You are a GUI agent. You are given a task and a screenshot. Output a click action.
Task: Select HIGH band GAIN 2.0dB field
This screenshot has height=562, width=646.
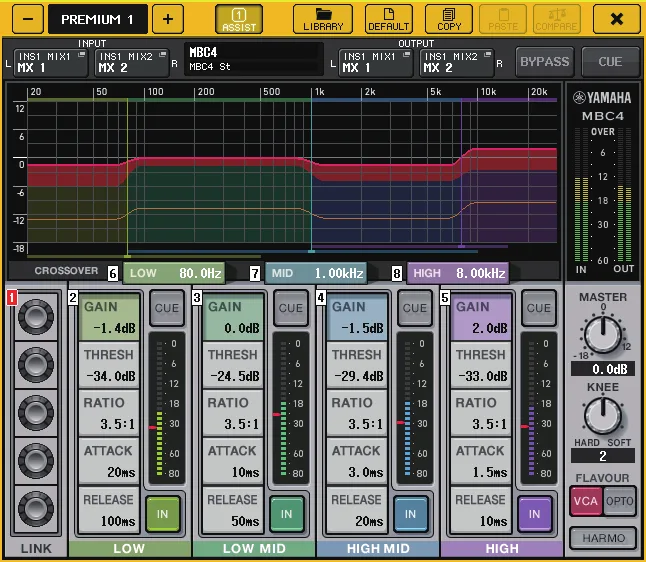481,317
